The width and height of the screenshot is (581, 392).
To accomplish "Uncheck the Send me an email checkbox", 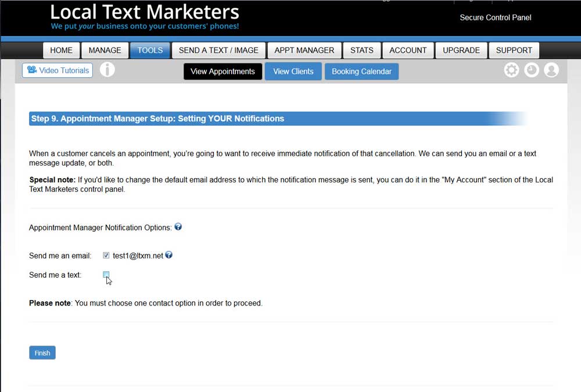I will (106, 254).
